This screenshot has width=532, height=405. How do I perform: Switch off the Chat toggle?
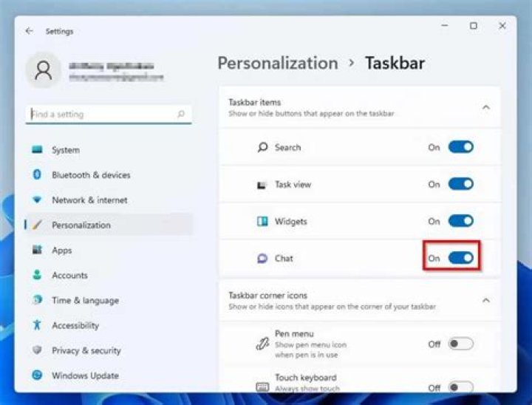(460, 258)
